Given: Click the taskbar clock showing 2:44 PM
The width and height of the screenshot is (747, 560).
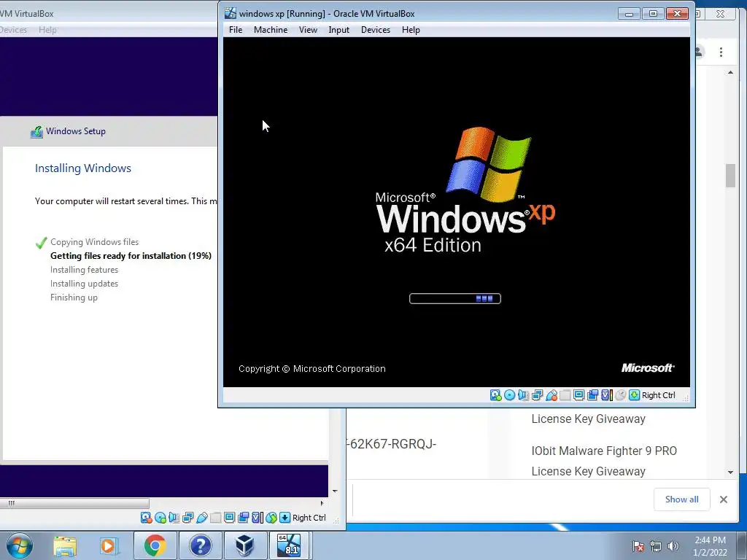Looking at the screenshot, I should [x=710, y=546].
